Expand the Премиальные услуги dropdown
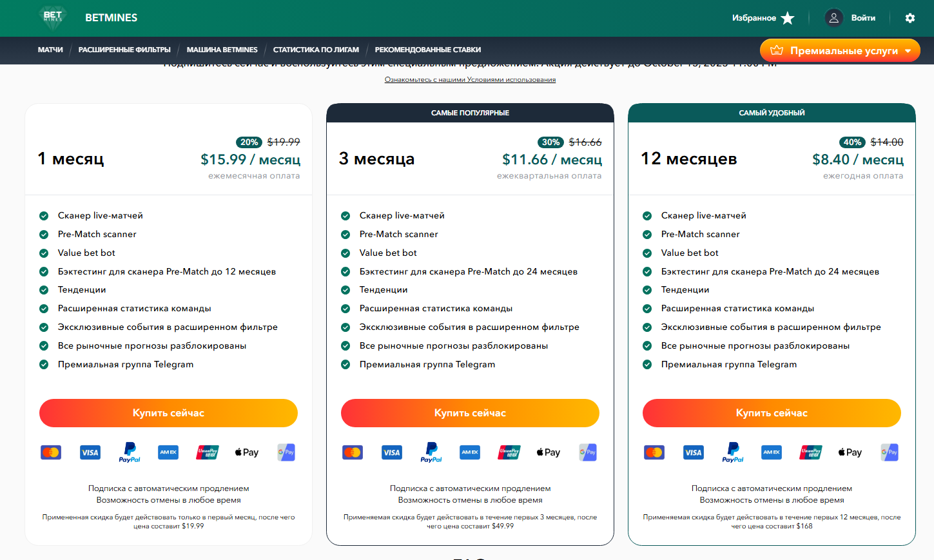 pos(840,50)
